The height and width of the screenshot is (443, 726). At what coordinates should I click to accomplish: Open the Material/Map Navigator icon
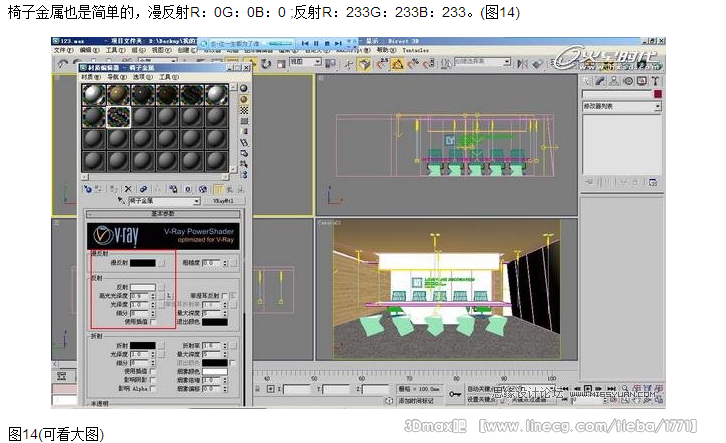coord(244,175)
